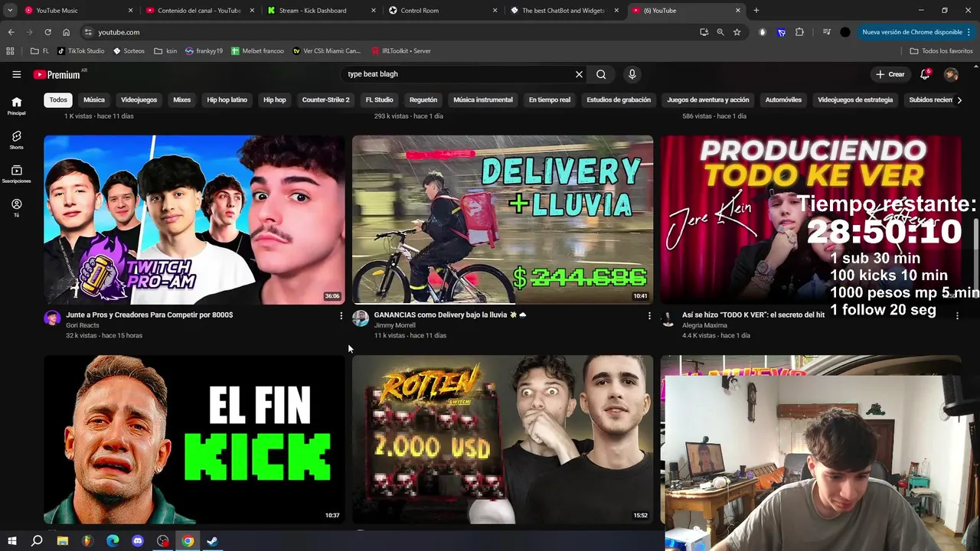Open options for Junte a Pros video
Image resolution: width=980 pixels, height=551 pixels.
[x=341, y=315]
